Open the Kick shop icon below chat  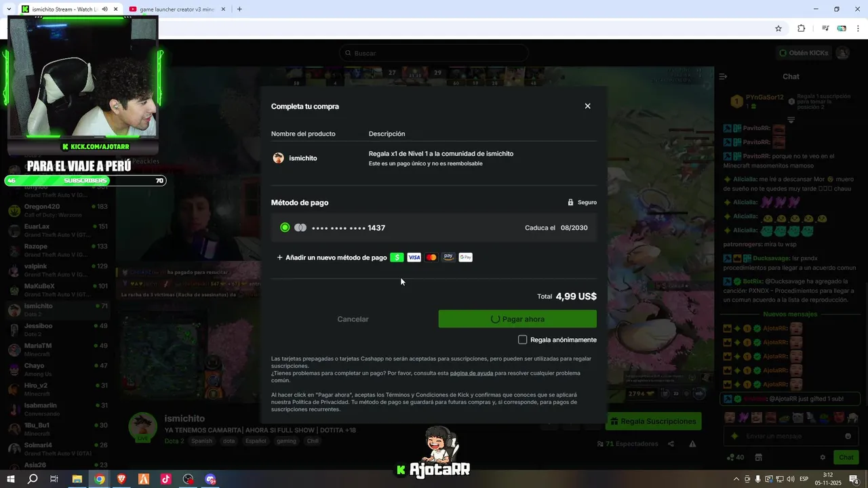pyautogui.click(x=759, y=457)
